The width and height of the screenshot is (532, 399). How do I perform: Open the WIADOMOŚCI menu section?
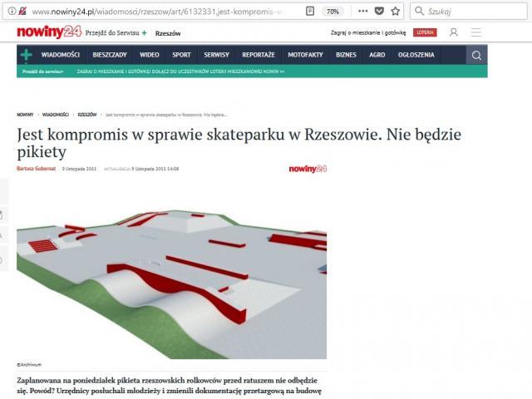61,55
